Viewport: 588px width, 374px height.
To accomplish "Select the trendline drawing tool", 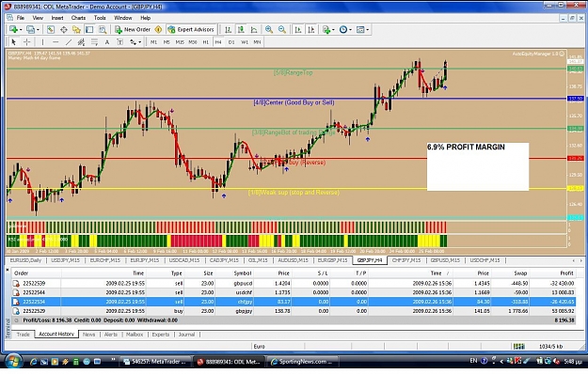I will [69, 42].
